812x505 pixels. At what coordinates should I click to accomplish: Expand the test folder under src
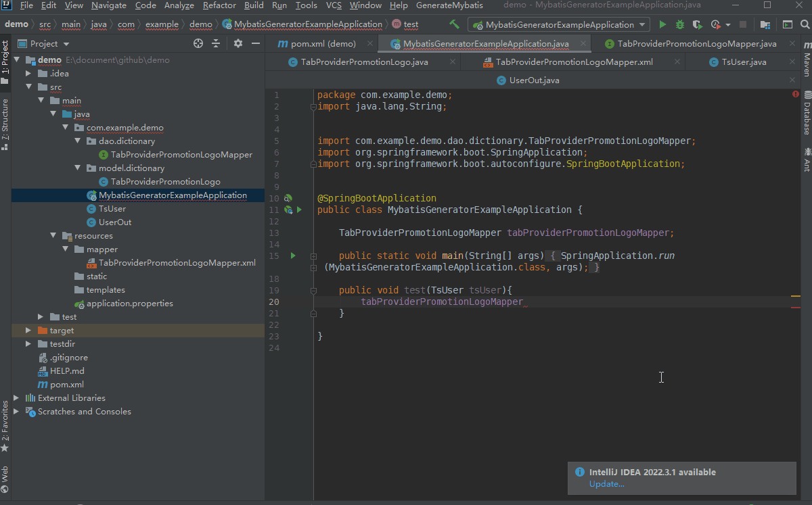pos(41,317)
